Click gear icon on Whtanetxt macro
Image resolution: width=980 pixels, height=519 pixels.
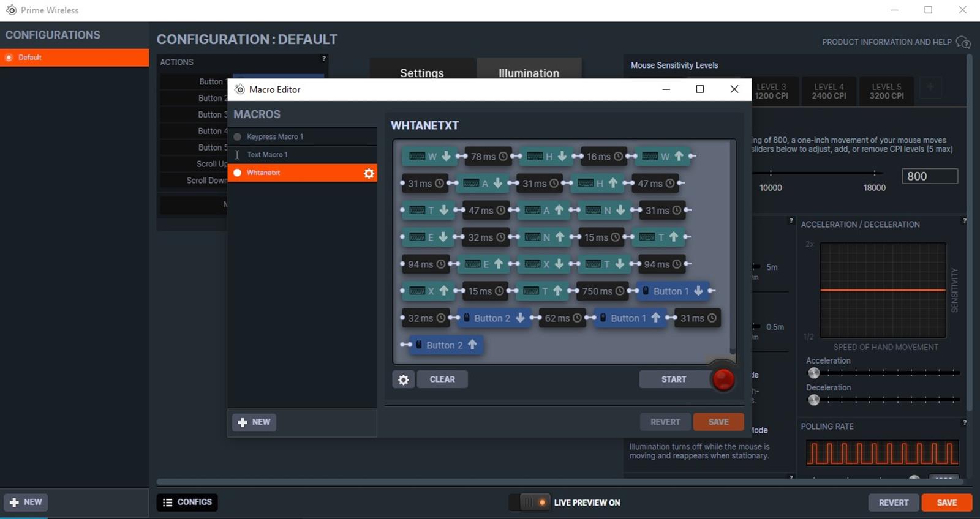[369, 173]
